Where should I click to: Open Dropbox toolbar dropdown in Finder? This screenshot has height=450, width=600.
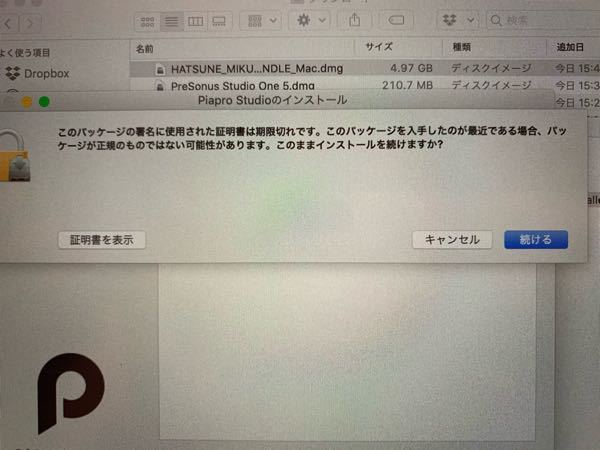(458, 20)
